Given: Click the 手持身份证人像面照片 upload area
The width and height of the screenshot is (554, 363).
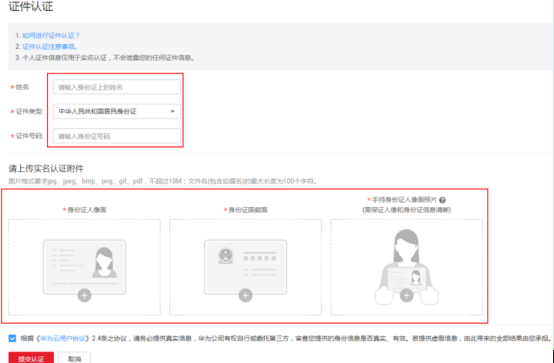Looking at the screenshot, I should click(407, 267).
